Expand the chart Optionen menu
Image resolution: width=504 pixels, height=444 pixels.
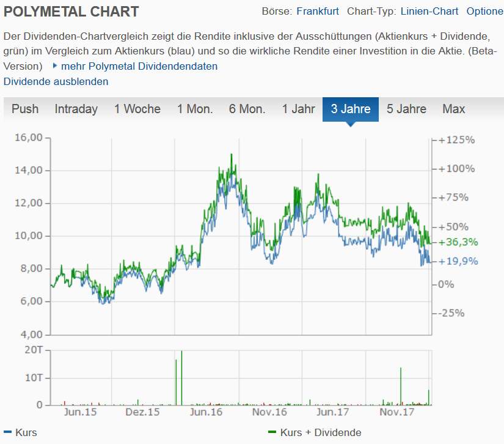click(x=485, y=12)
